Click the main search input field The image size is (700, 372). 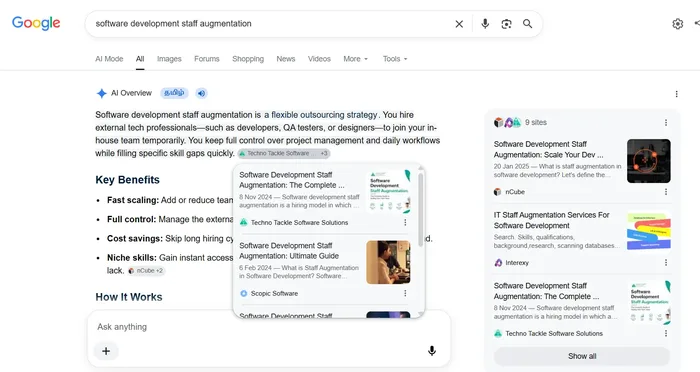click(x=272, y=24)
